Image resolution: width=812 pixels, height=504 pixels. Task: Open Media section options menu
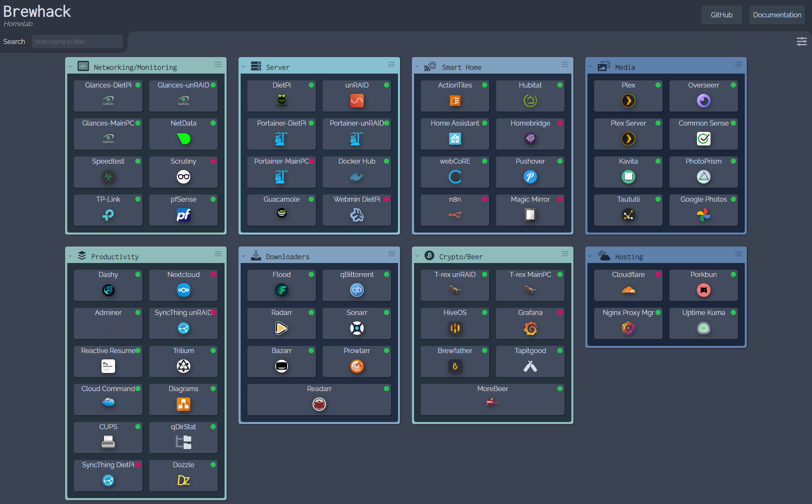pyautogui.click(x=738, y=64)
